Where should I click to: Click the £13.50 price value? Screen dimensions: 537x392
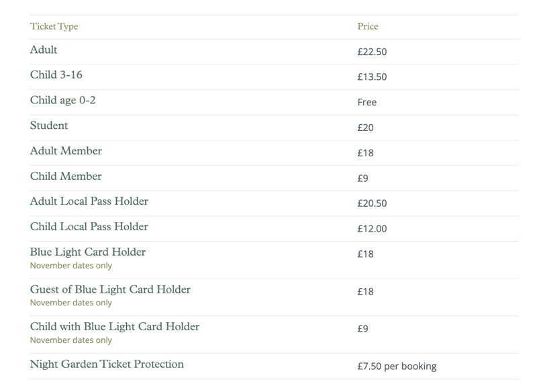coord(372,77)
